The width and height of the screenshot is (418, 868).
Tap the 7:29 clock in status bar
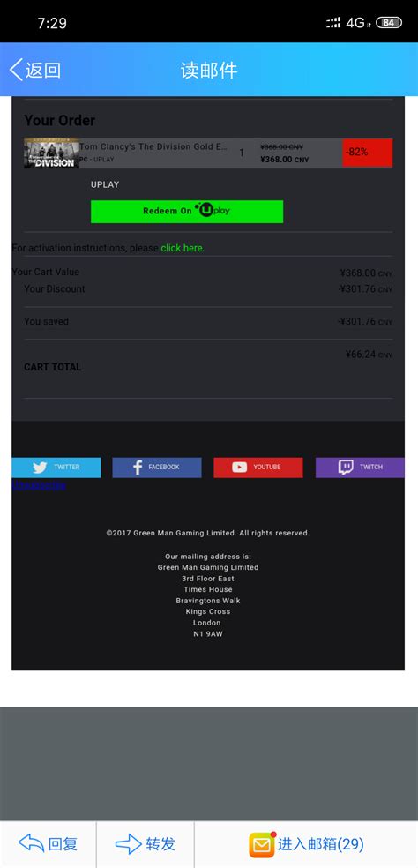click(52, 23)
